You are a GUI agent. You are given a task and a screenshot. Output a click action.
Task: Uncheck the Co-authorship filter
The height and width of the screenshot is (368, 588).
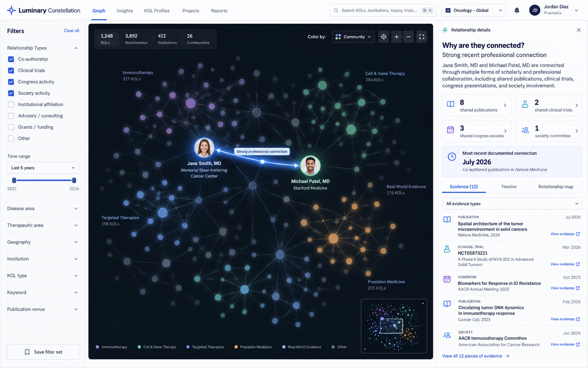pos(11,59)
